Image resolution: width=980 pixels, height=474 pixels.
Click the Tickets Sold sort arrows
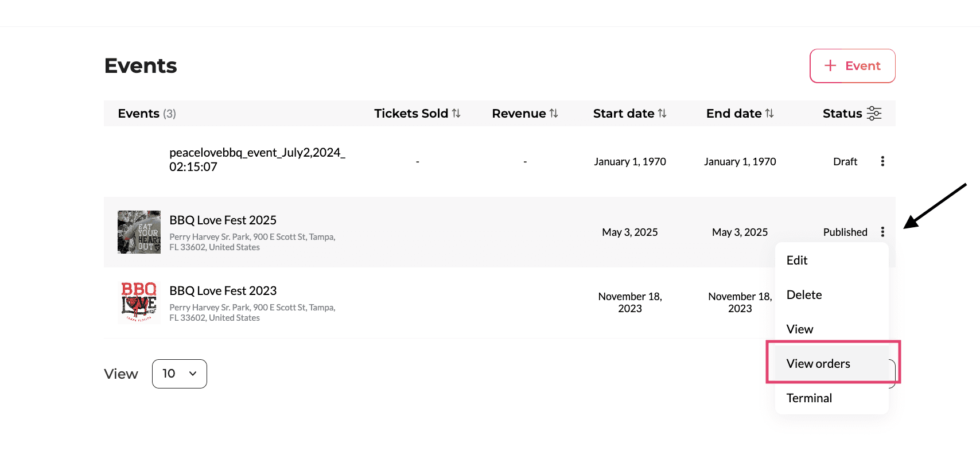(x=456, y=114)
